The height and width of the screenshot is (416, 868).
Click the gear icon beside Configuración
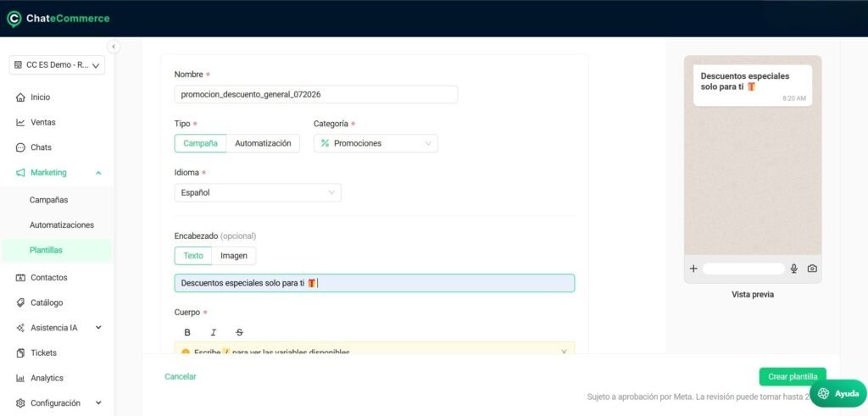coord(20,403)
